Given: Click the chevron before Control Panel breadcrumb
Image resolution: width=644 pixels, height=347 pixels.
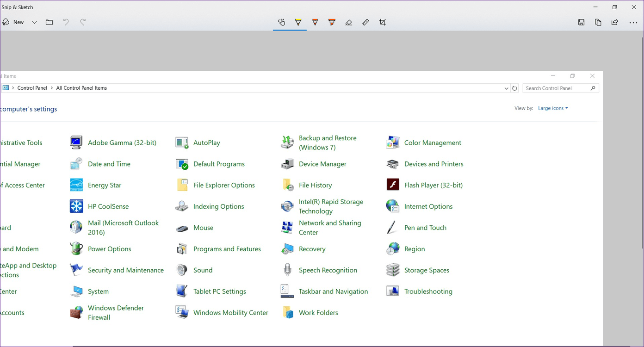Looking at the screenshot, I should (x=13, y=88).
